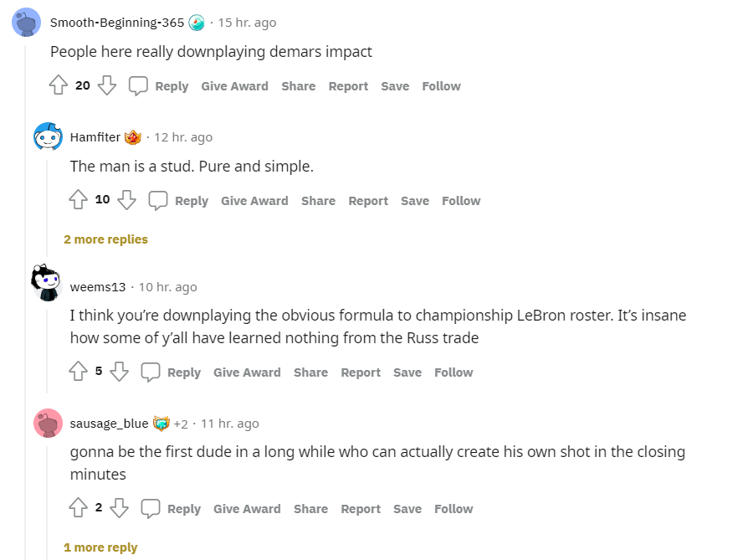Upvote weems13's comment

(78, 372)
